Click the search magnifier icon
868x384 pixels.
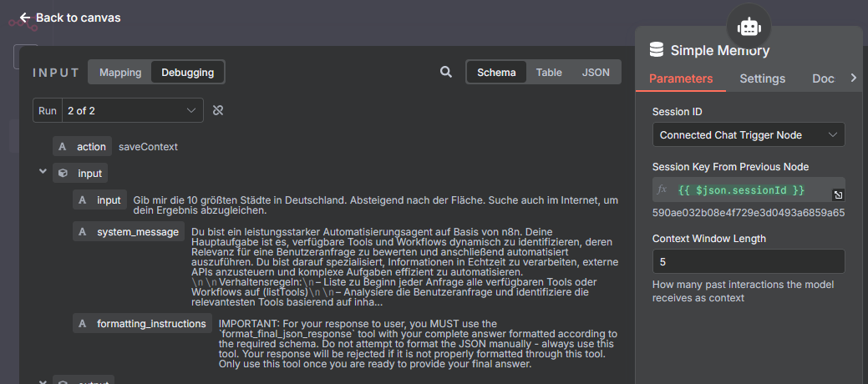pyautogui.click(x=446, y=73)
